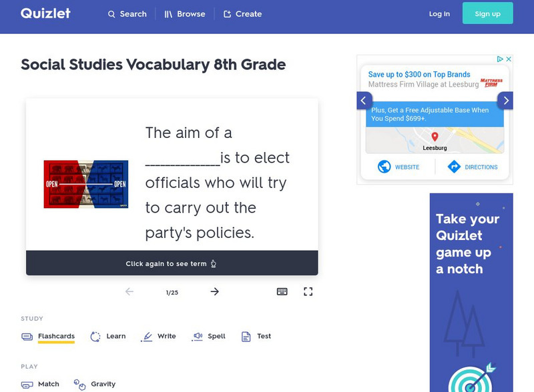Screen dimensions: 534x392
Task: Select the Flashcards study tab
Action: (x=48, y=337)
